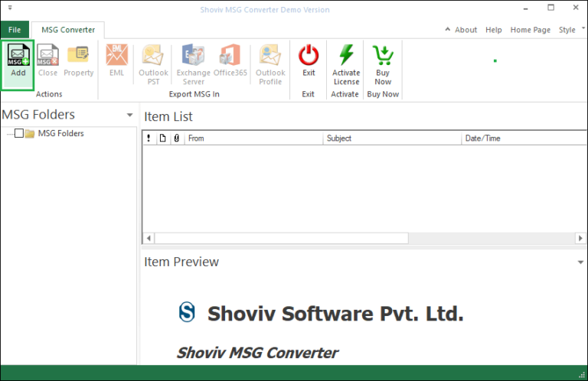Click the Activate License lightning icon
The height and width of the screenshot is (381, 588).
346,56
